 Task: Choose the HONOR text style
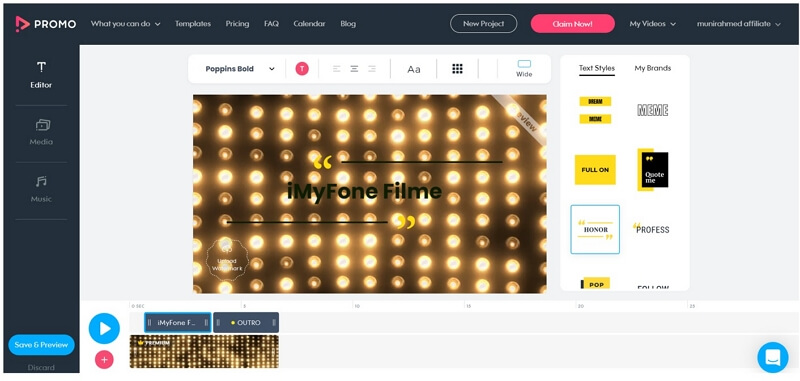click(595, 229)
